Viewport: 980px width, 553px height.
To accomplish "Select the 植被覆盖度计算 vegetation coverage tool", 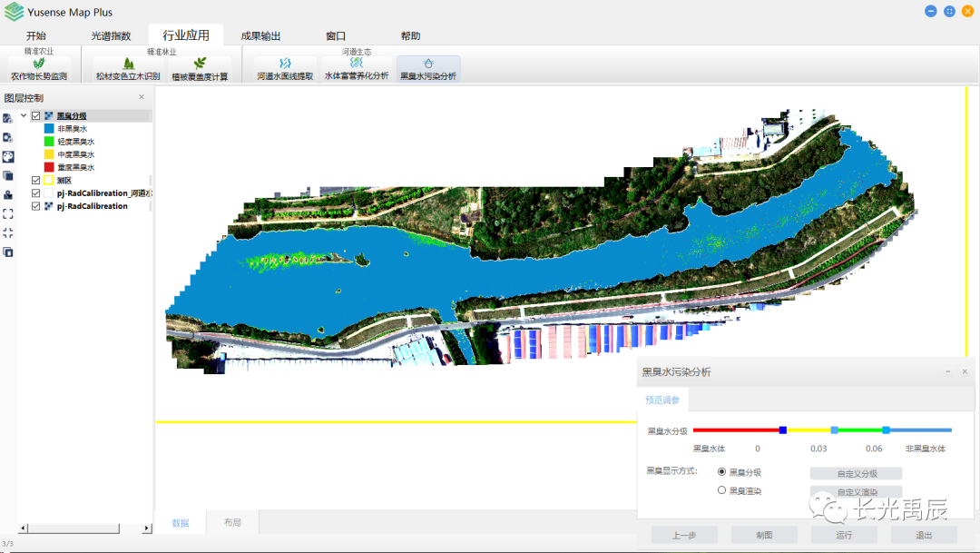I will click(200, 70).
